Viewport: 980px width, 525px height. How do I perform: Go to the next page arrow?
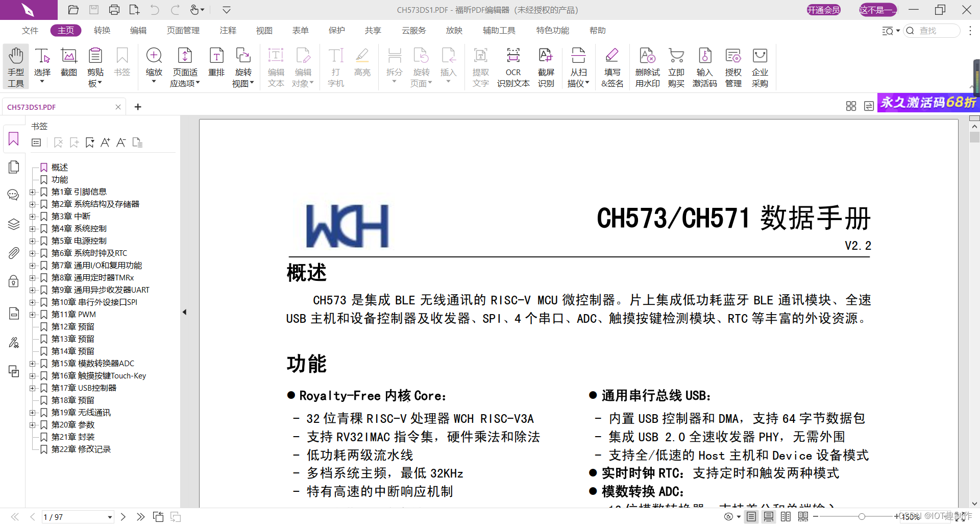tap(123, 517)
